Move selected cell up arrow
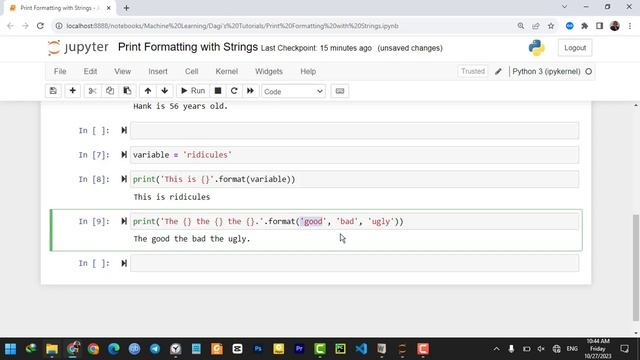Viewport: 640px width, 360px height. click(x=148, y=91)
